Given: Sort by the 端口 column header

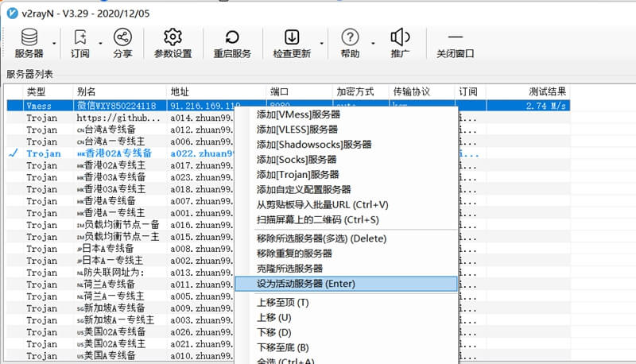Looking at the screenshot, I should 299,91.
